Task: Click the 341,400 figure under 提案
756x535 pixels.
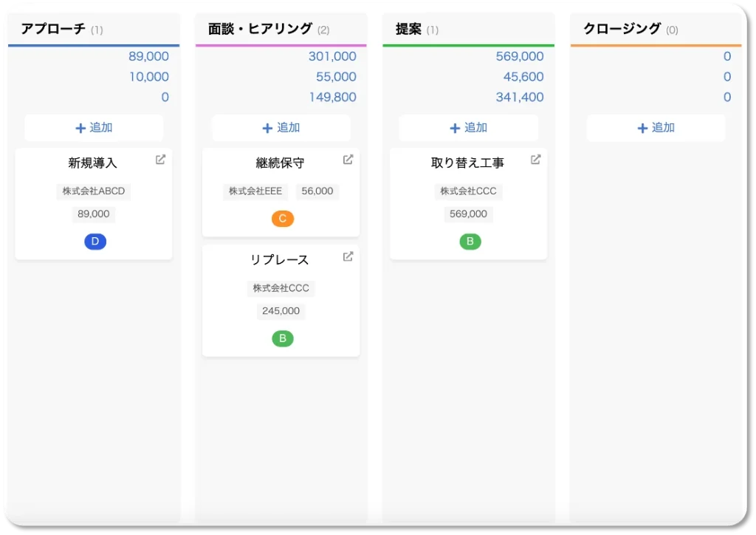Action: pos(521,97)
